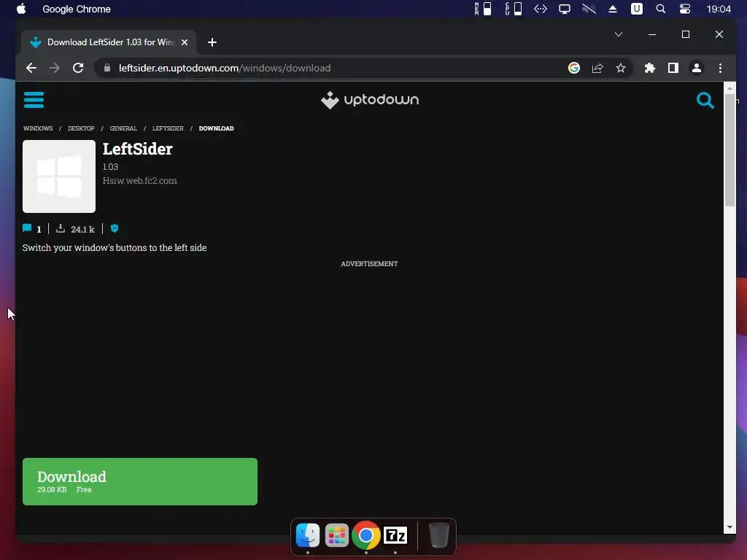Image resolution: width=747 pixels, height=560 pixels.
Task: Open 7-Zip from the dock
Action: tap(395, 535)
